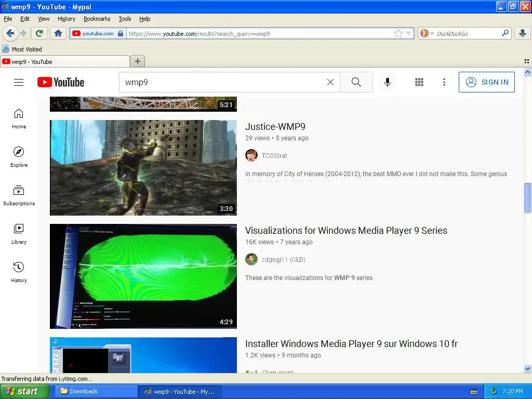Click the 39 views • 8 years ago text
The width and height of the screenshot is (532, 399).
[277, 138]
